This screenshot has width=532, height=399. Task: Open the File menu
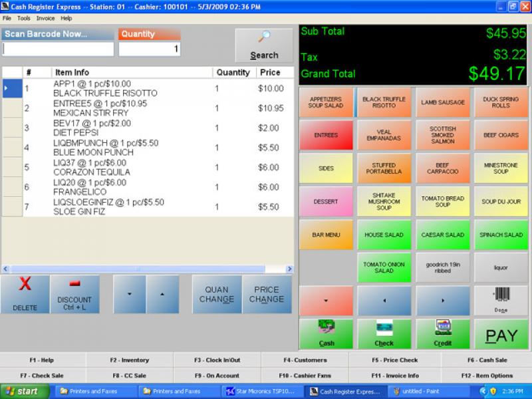point(7,19)
